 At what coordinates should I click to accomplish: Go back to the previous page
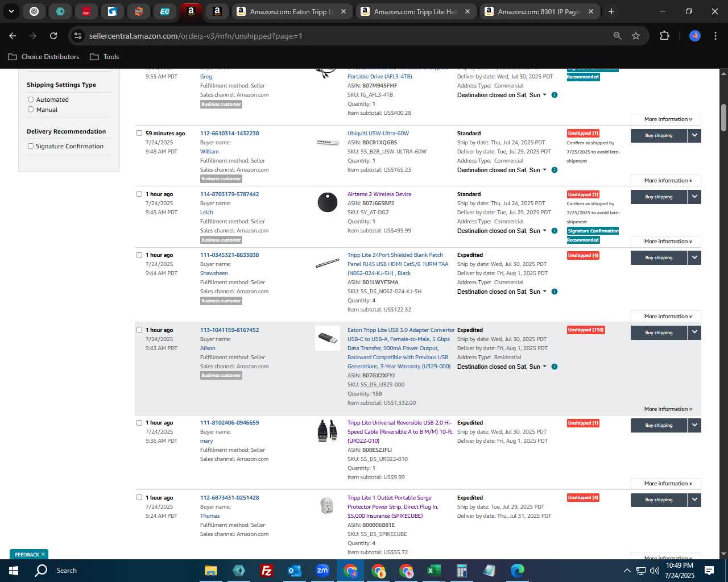pos(13,36)
